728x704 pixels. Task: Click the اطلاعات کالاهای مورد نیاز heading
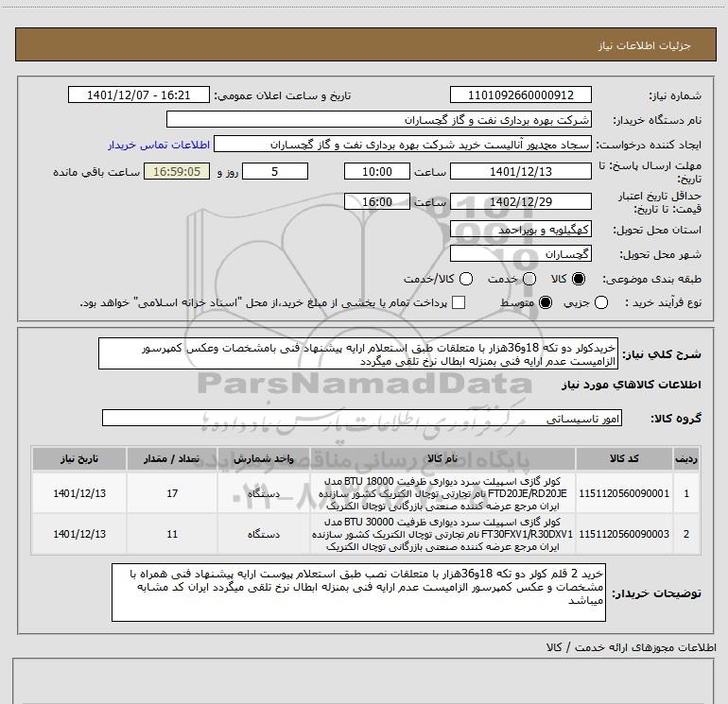tap(631, 385)
